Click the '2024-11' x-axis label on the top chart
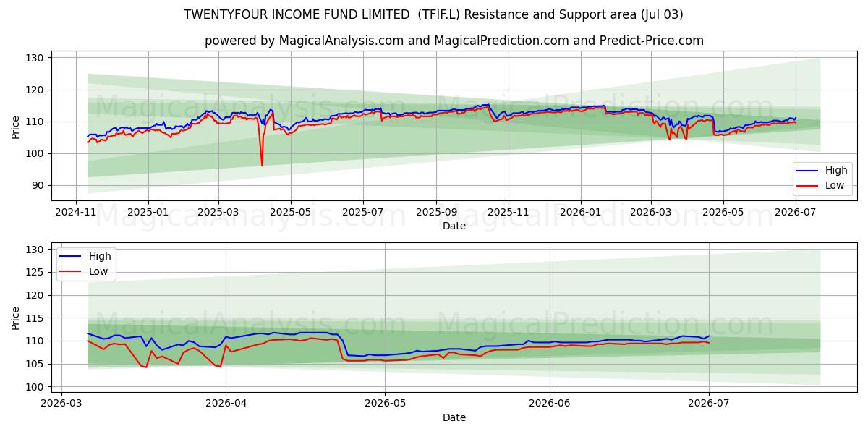This screenshot has height=434, width=868. pos(77,213)
